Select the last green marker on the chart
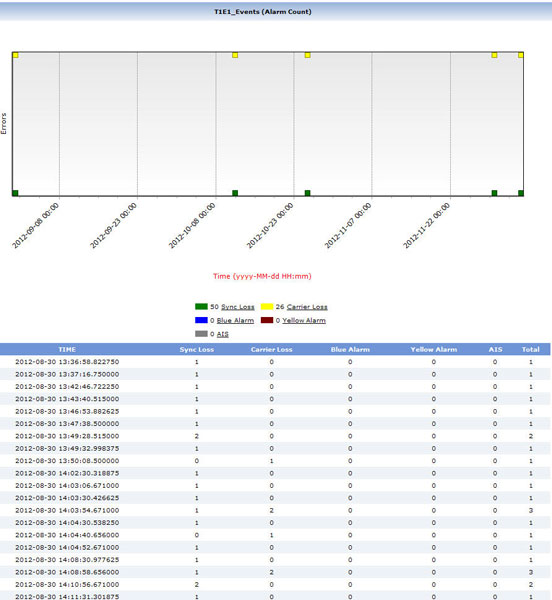The height and width of the screenshot is (600, 552). [521, 193]
